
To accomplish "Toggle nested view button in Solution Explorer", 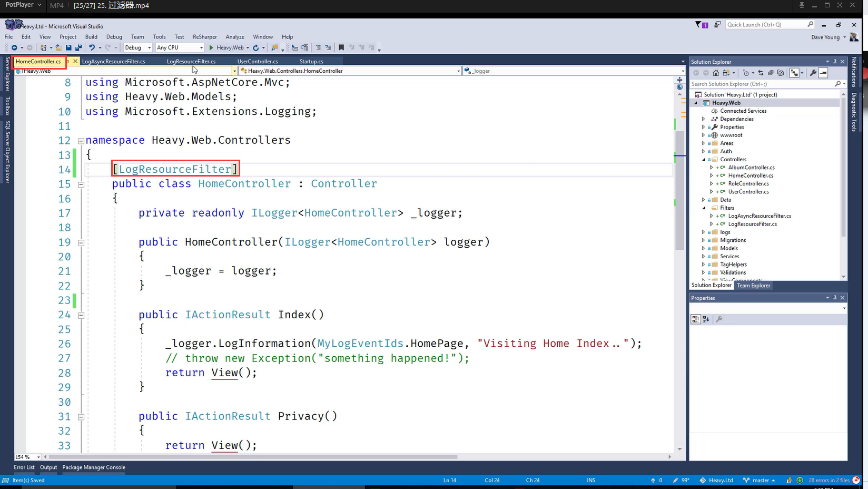I will (794, 73).
